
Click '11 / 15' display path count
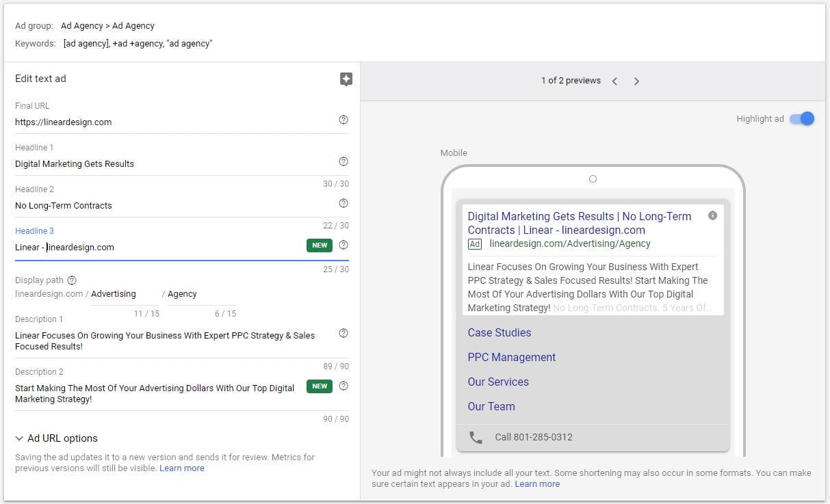[146, 314]
